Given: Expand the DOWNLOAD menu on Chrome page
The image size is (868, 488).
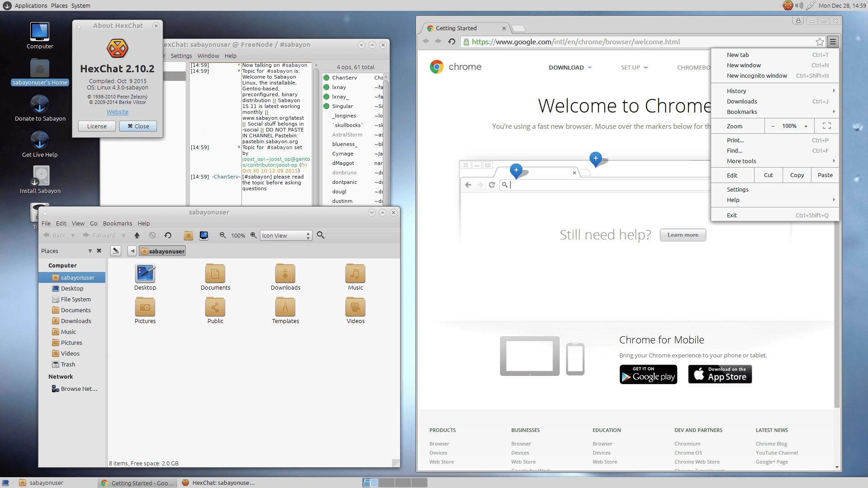Looking at the screenshot, I should (x=570, y=67).
